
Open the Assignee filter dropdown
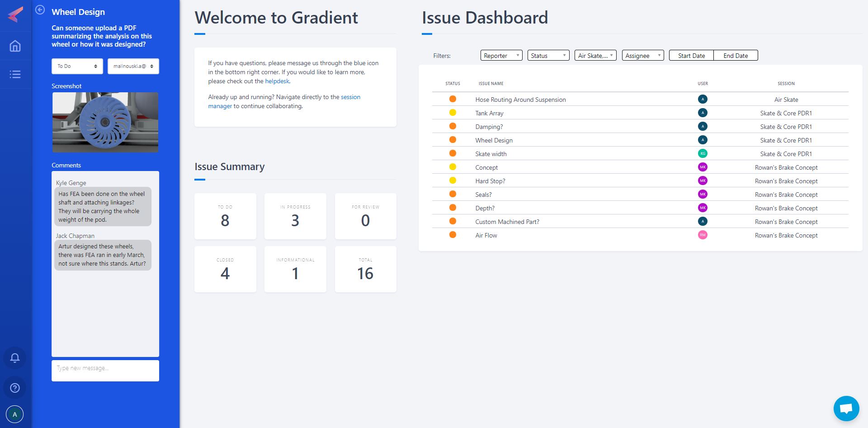pyautogui.click(x=642, y=55)
